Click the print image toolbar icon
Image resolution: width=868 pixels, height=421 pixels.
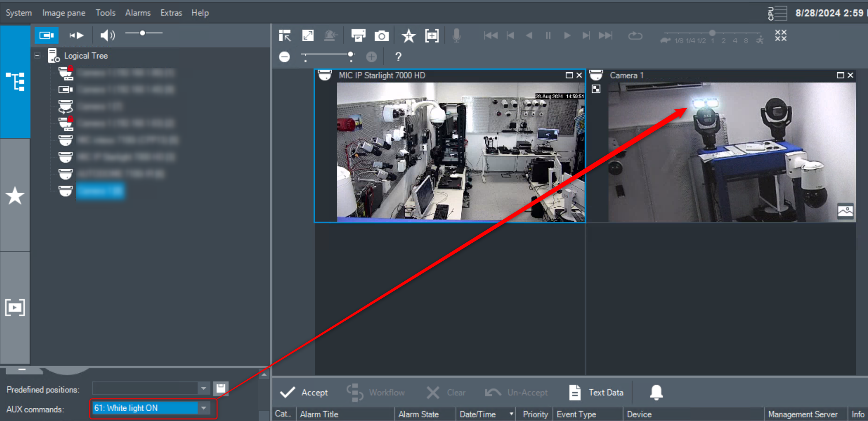(358, 36)
